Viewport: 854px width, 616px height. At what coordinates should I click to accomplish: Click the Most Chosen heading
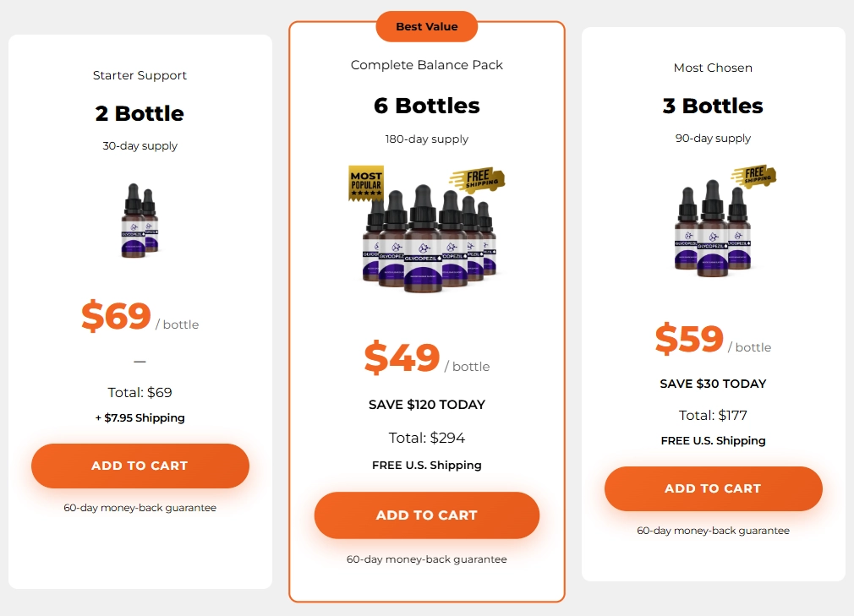pos(713,68)
